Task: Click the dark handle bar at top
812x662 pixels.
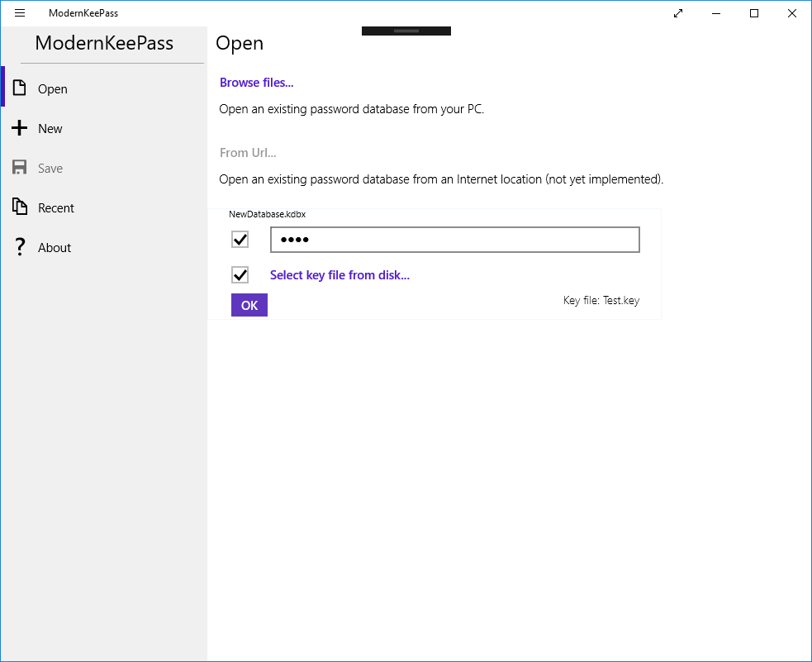Action: click(406, 31)
